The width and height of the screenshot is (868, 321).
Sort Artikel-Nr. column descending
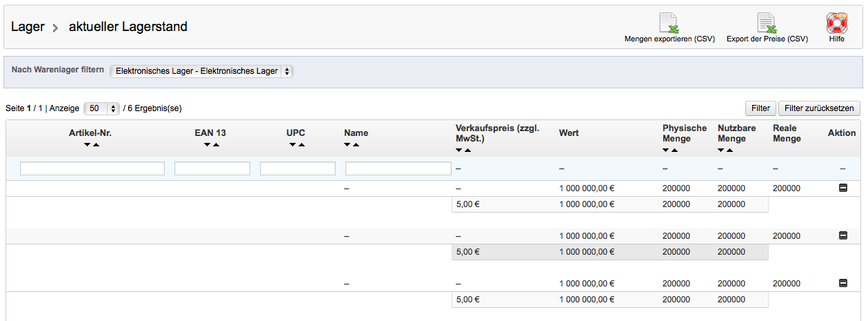pos(87,145)
